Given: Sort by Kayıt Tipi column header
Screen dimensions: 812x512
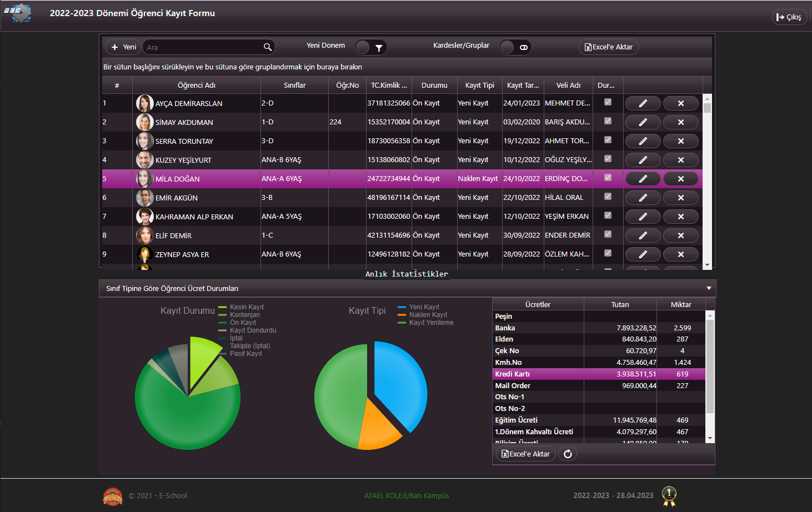Looking at the screenshot, I should tap(480, 85).
